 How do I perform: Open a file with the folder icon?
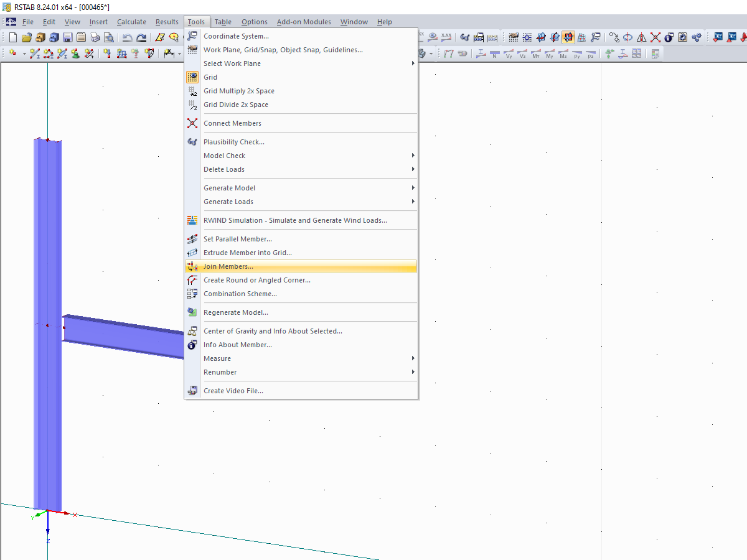27,37
